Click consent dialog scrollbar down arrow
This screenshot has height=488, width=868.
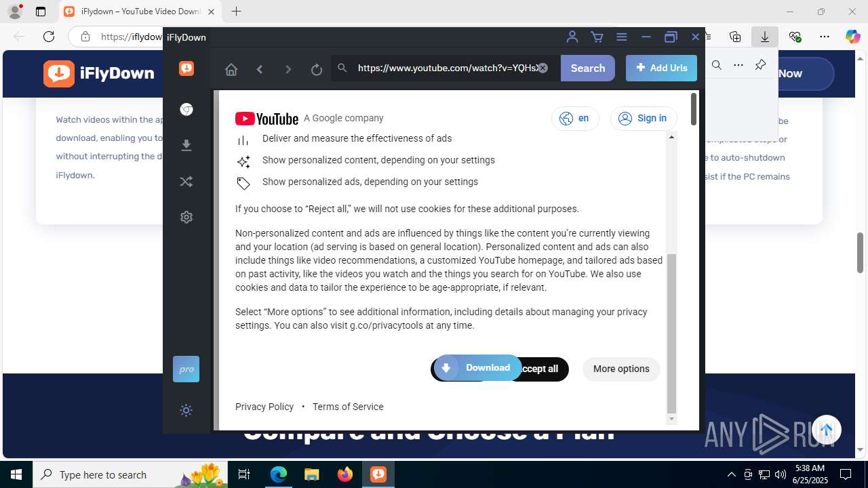(x=672, y=419)
